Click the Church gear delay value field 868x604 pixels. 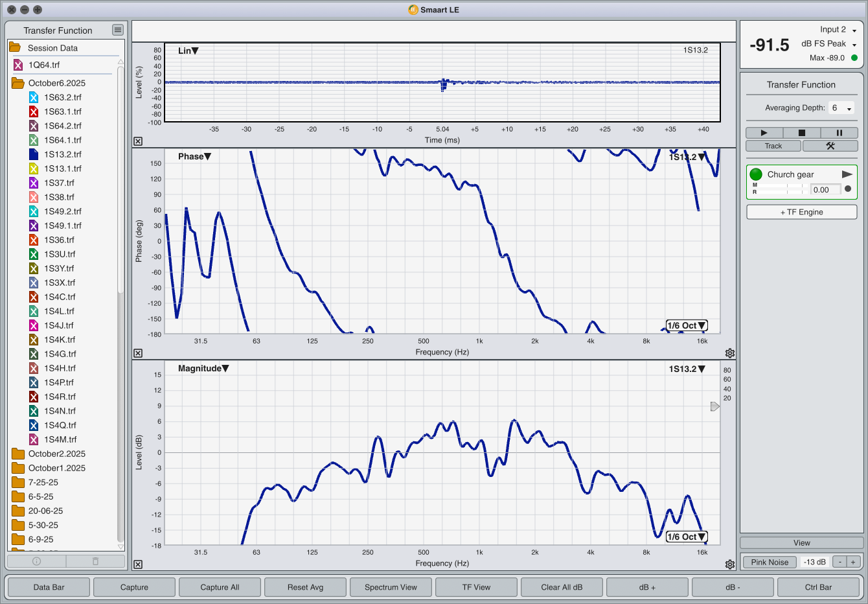pos(825,190)
